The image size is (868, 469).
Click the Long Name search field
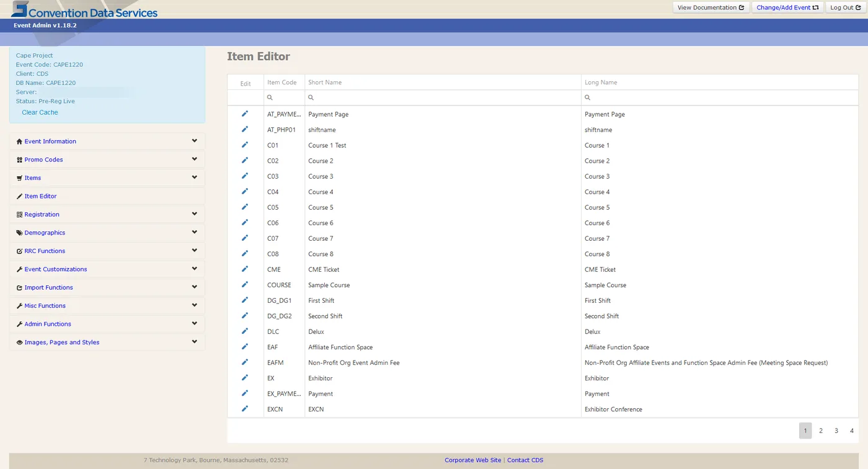point(720,97)
